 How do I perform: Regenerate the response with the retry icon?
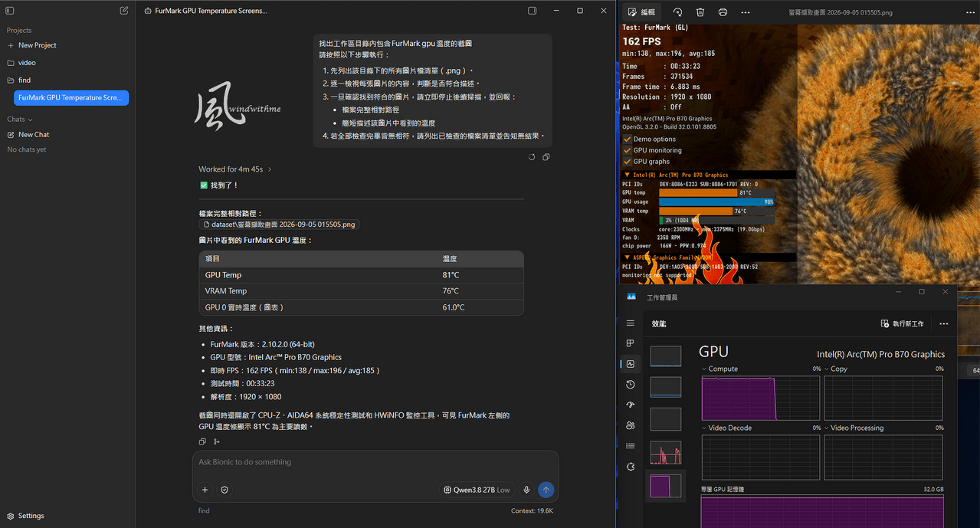(x=532, y=157)
